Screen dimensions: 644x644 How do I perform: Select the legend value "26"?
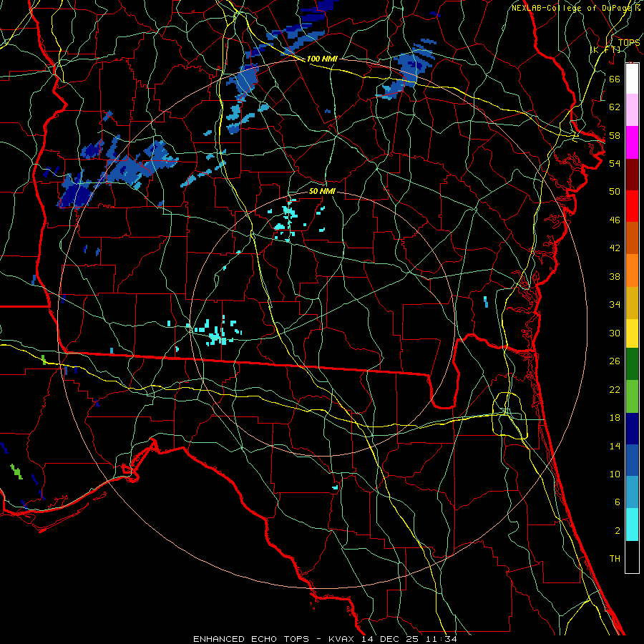pyautogui.click(x=615, y=361)
